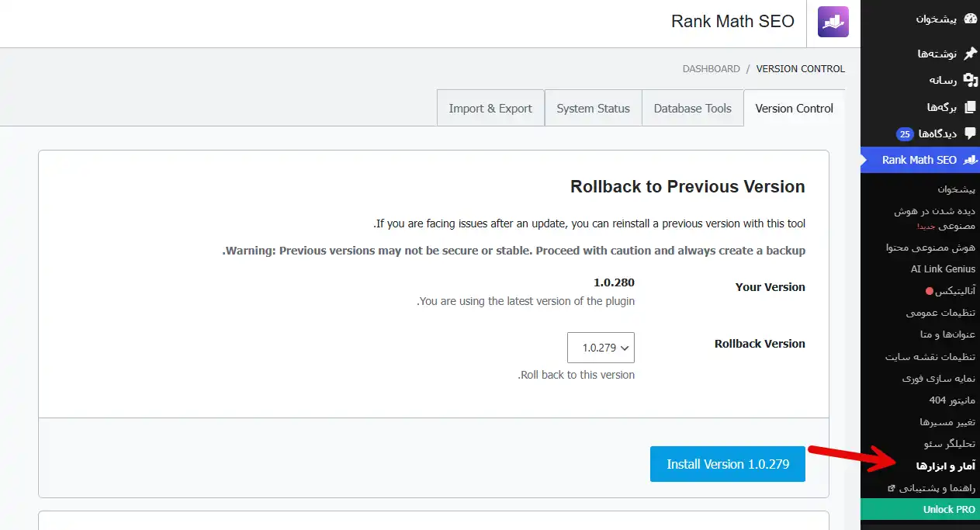
Task: Open the راهنما و پشتیبانی help link
Action: (937, 488)
